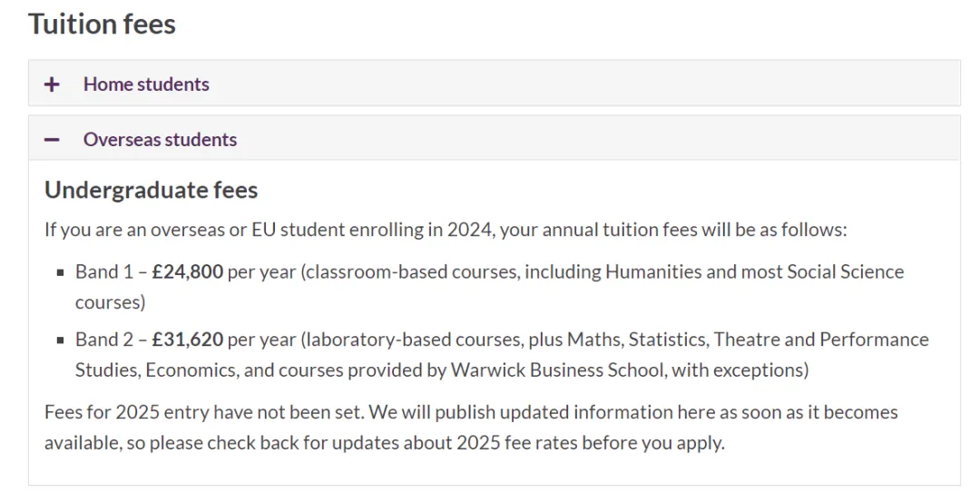The width and height of the screenshot is (980, 503).
Task: Expand the Home students section label
Action: (x=146, y=84)
